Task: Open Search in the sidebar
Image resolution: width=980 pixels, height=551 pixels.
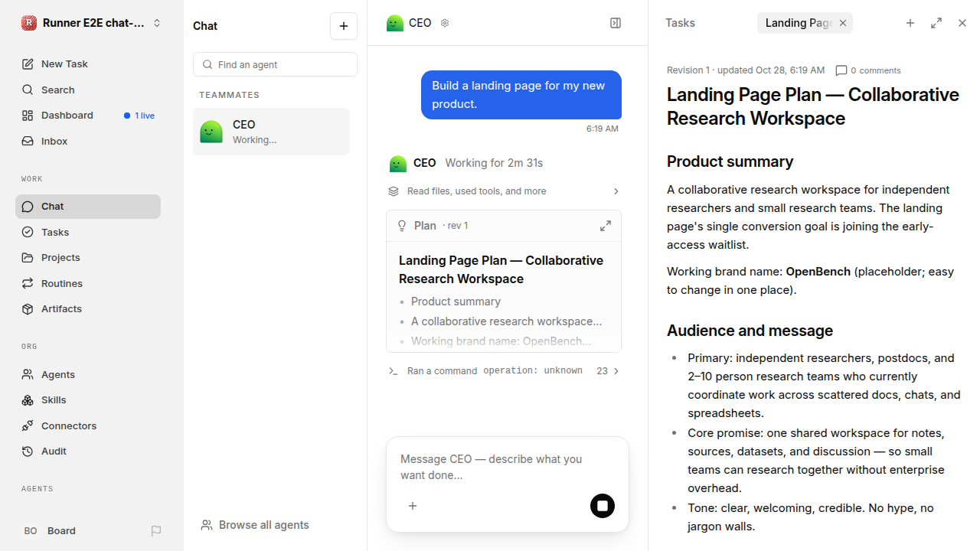Action: click(88, 90)
